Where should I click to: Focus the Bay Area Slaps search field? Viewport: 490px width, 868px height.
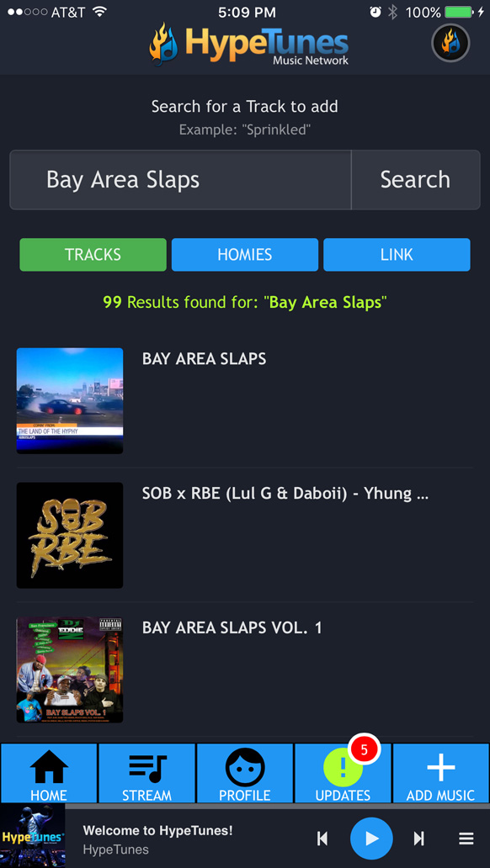tap(181, 180)
